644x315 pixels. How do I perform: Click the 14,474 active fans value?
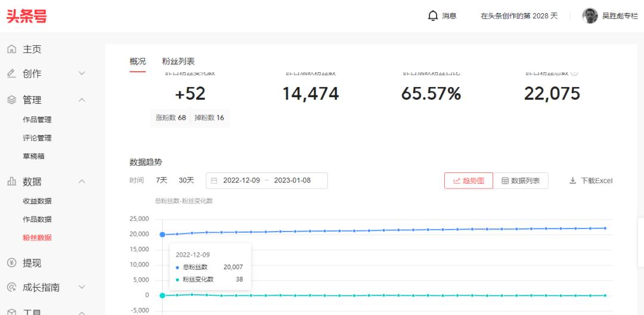tap(311, 94)
